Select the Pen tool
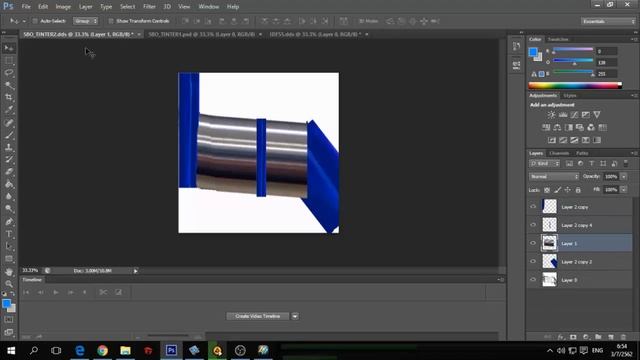640x360 pixels. coord(9,222)
